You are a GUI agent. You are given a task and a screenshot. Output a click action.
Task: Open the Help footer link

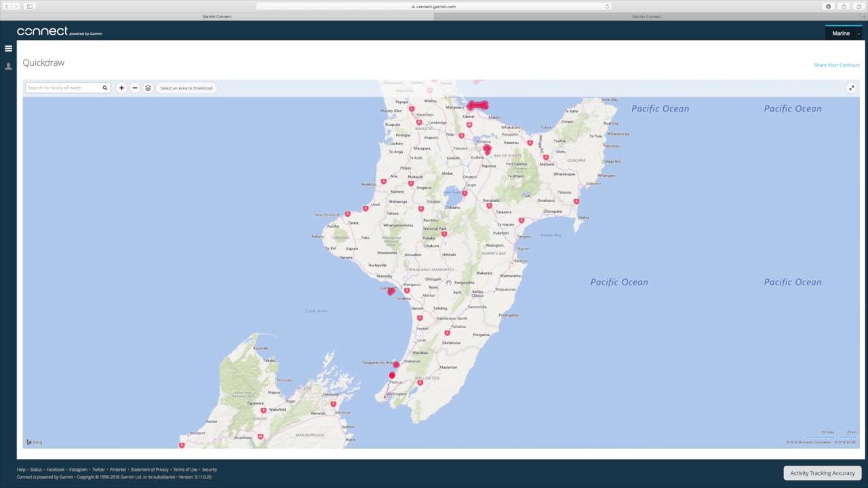pos(21,470)
